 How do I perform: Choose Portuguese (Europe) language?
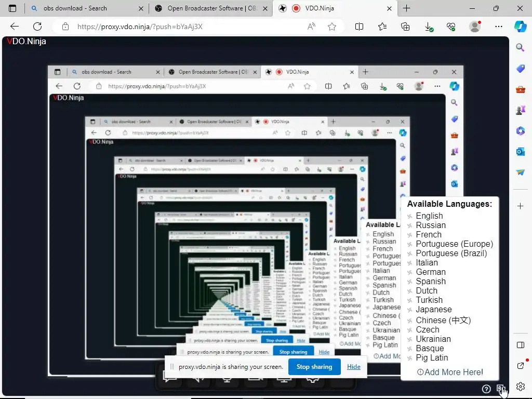[454, 244]
